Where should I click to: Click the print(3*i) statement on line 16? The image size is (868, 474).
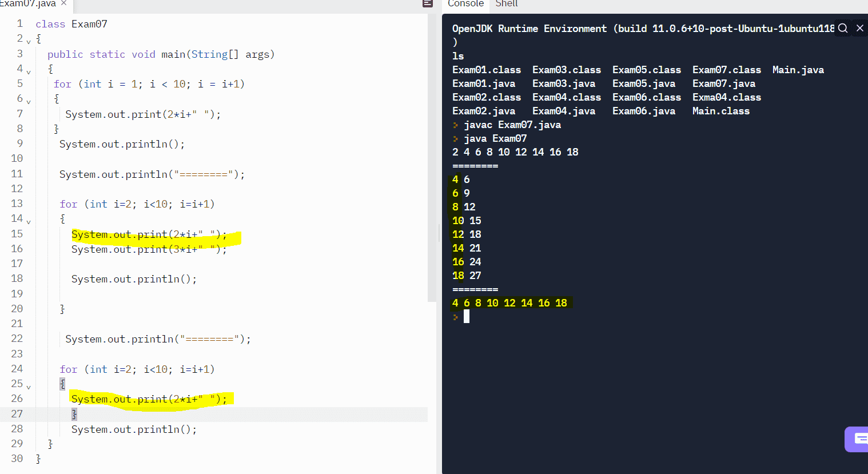coord(149,249)
